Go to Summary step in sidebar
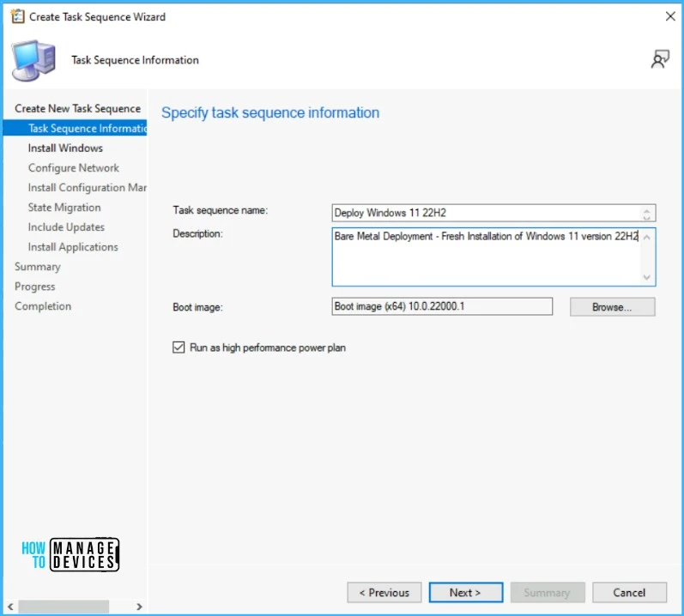Image resolution: width=684 pixels, height=616 pixels. click(x=38, y=267)
